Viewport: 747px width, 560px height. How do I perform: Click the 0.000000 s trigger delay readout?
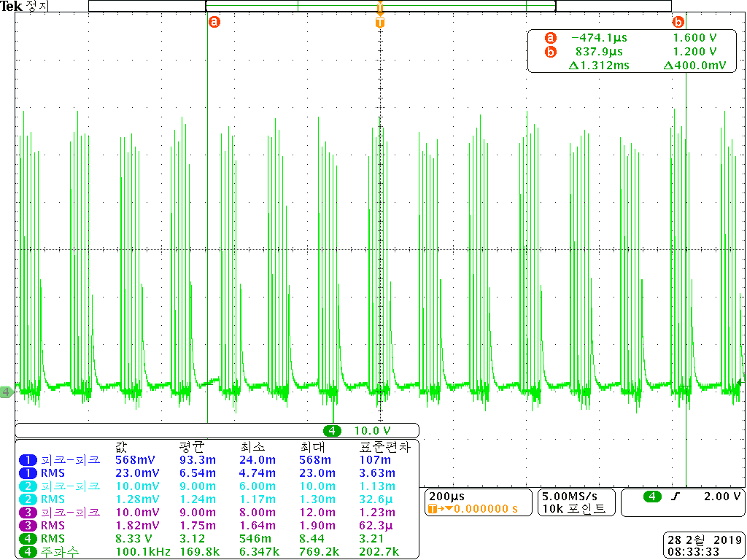pyautogui.click(x=485, y=508)
